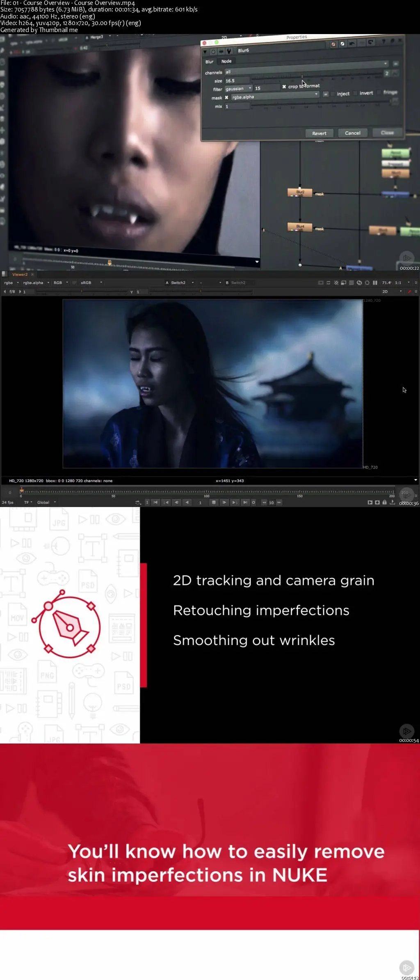
Task: Enable the invert mask checkbox
Action: 356,93
